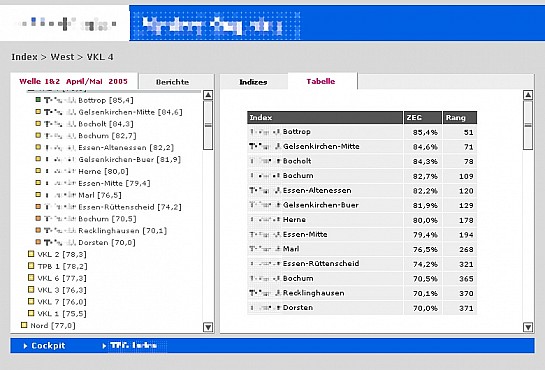The image size is (545, 370).
Task: Click the tree panel scrollbar thumb
Action: 208,125
